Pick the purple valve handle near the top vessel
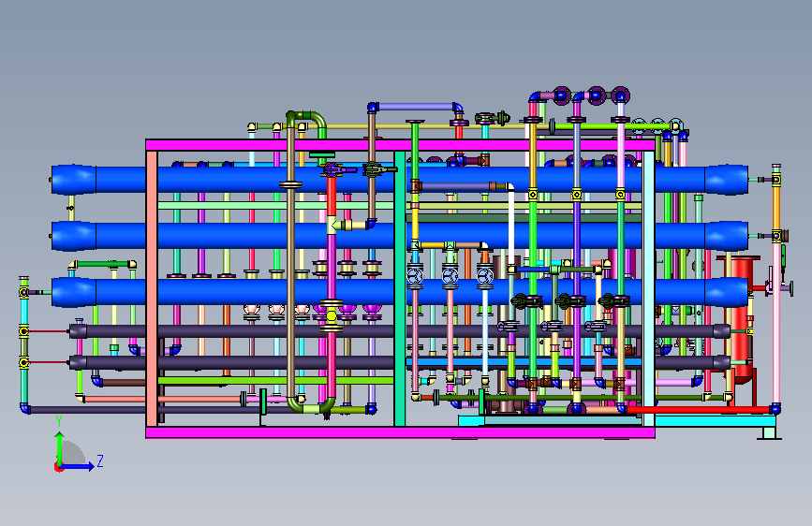The height and width of the screenshot is (526, 812). (x=341, y=169)
